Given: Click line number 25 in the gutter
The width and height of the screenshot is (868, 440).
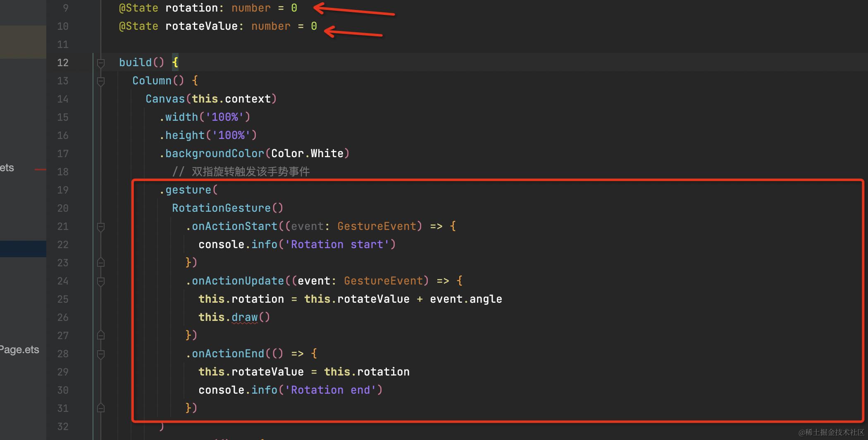Looking at the screenshot, I should 63,299.
